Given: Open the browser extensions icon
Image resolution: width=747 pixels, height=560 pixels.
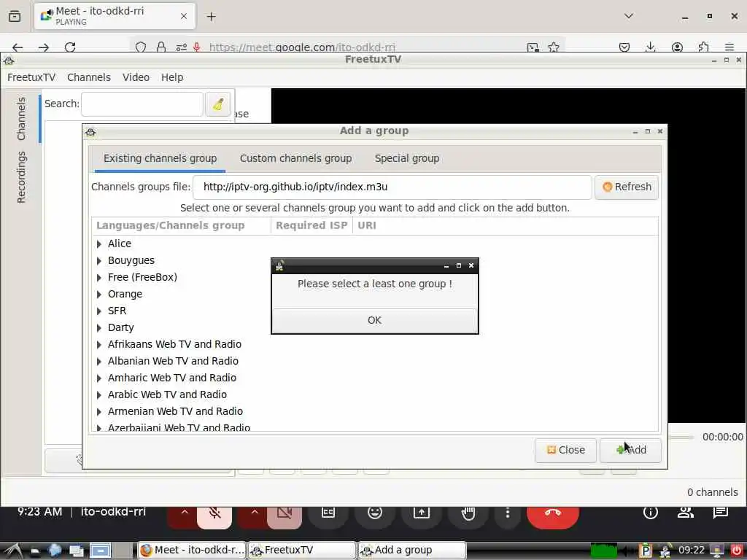Looking at the screenshot, I should click(x=703, y=47).
